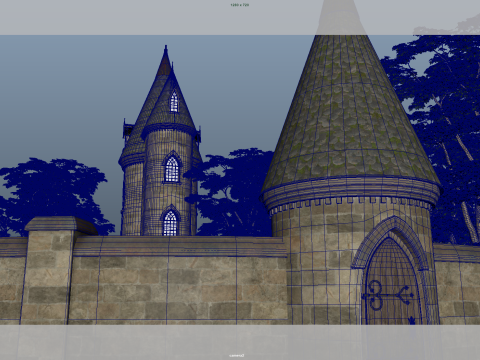Select the back tower's lowest arched window
480x360 pixels.
[170, 223]
